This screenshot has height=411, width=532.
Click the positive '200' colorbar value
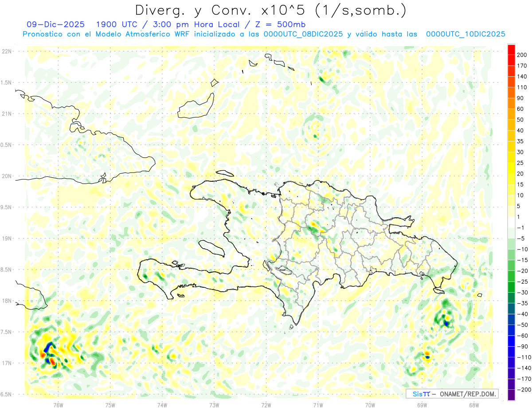coord(522,55)
